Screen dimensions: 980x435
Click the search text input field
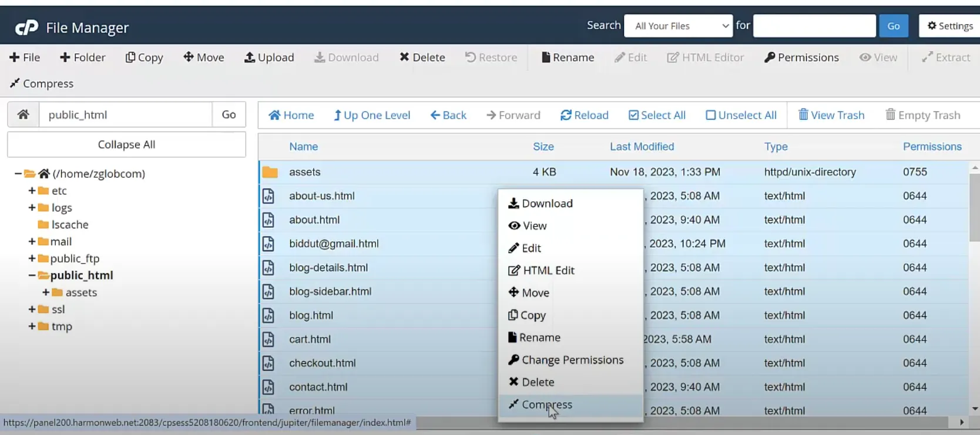coord(814,26)
